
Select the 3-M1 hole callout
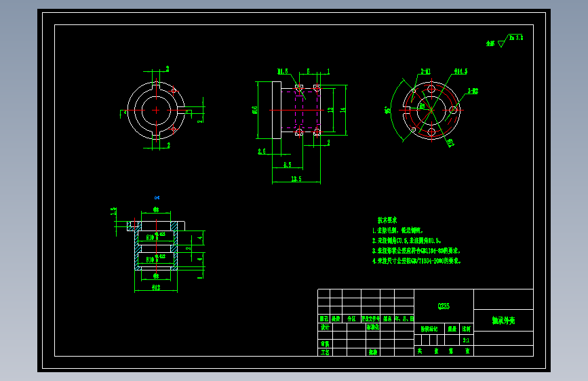pyautogui.click(x=426, y=71)
